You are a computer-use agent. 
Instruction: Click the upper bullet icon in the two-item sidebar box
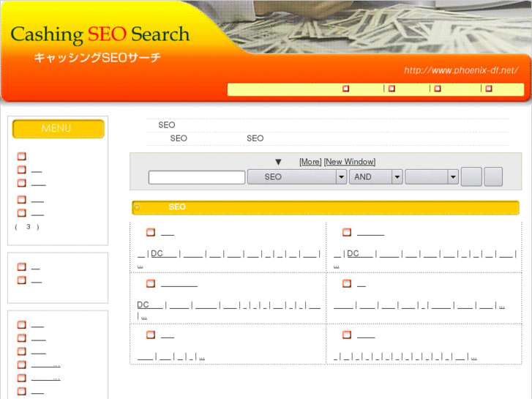(x=22, y=267)
